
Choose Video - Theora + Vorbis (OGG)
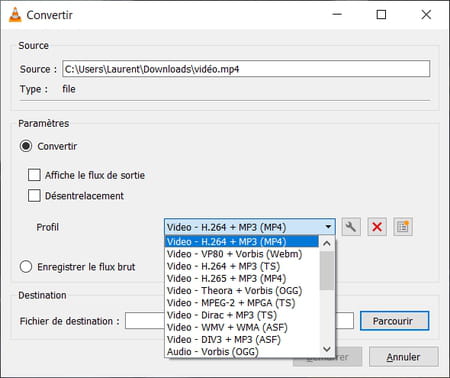point(241,291)
